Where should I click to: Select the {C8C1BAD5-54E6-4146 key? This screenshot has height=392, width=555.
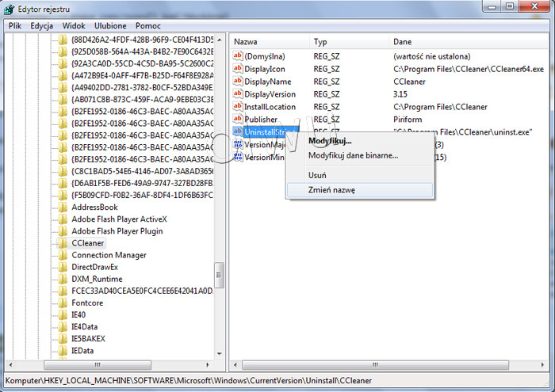(x=142, y=171)
